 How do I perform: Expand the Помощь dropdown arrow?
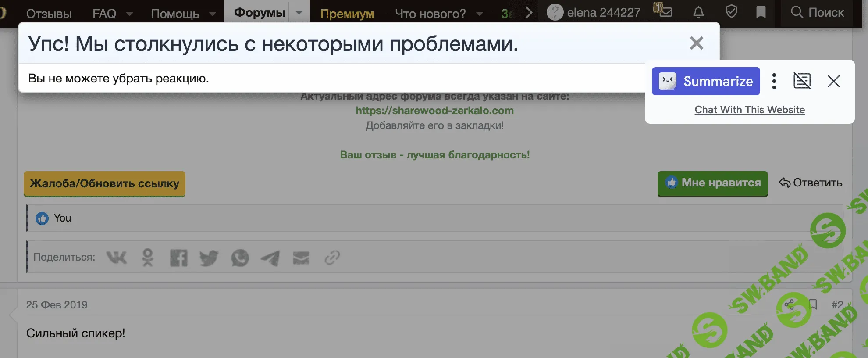[213, 14]
